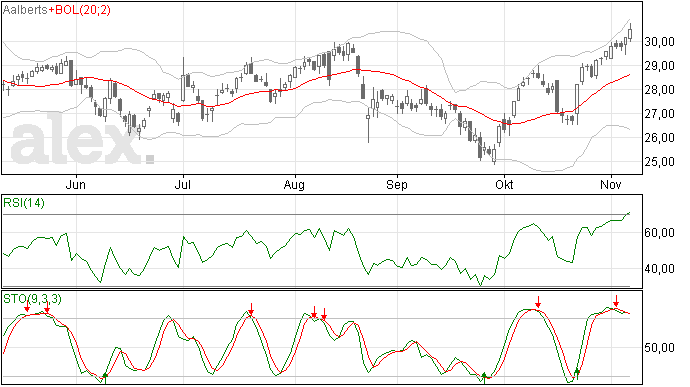Click the 40,00 RSI axis value

[659, 269]
